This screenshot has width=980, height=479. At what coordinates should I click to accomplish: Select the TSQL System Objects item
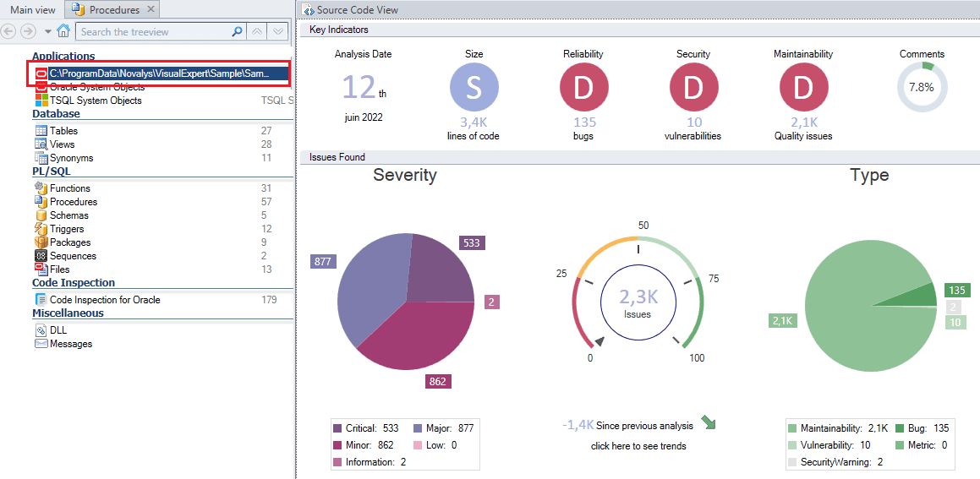pyautogui.click(x=96, y=101)
